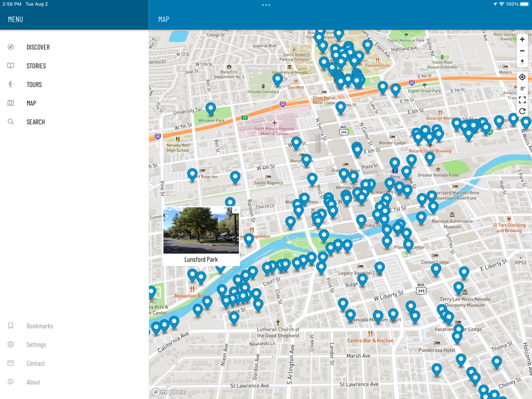Screen dimensions: 532x399
Task: Select Map in the sidebar menu
Action: pyautogui.click(x=31, y=103)
